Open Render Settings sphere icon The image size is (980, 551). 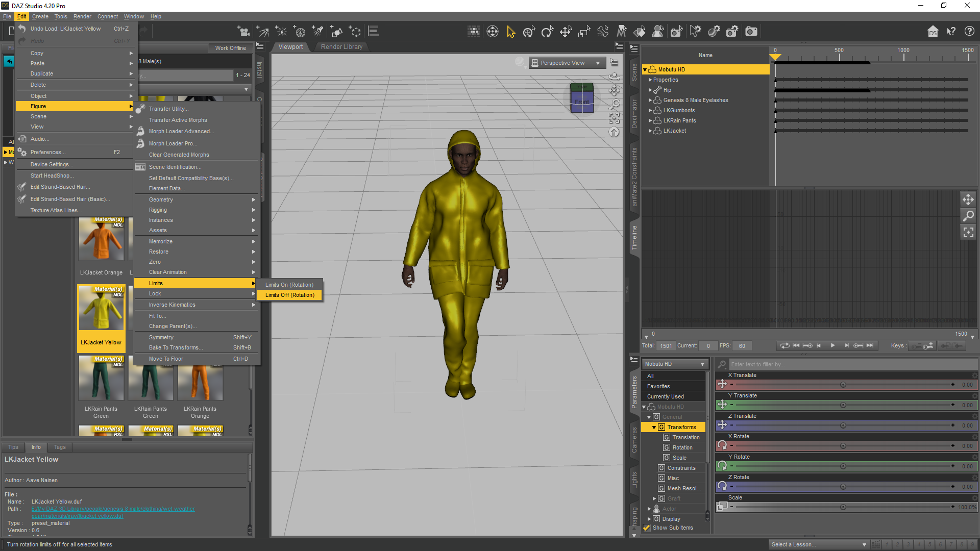click(714, 32)
